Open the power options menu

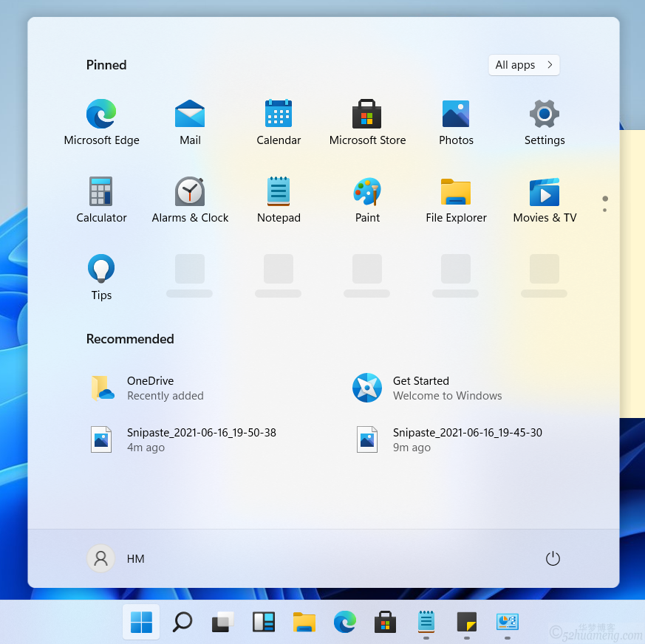pyautogui.click(x=553, y=559)
